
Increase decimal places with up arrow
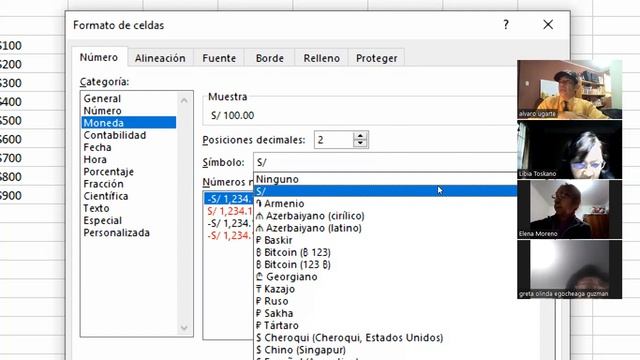click(x=360, y=136)
